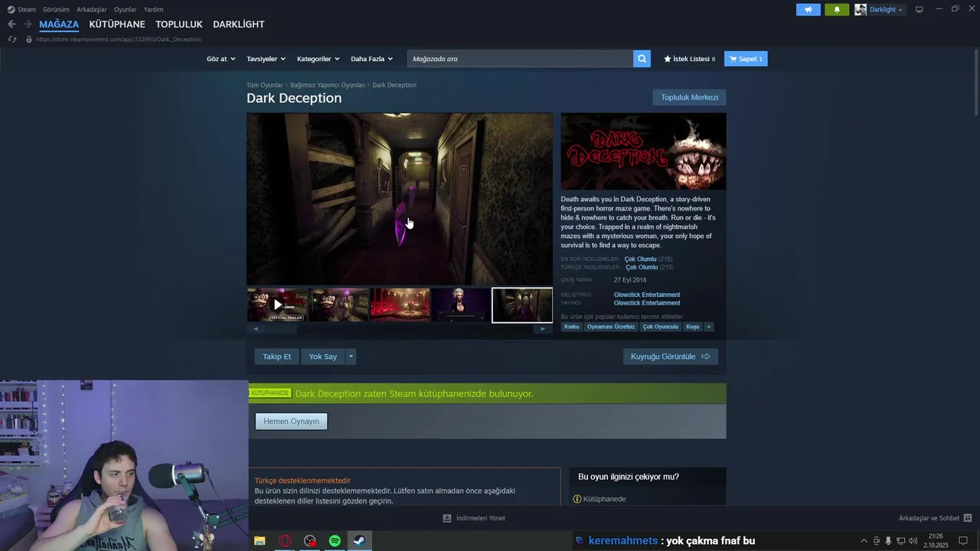Open Bağımsız Yapımcı Oyunları breadcrumb

click(328, 85)
